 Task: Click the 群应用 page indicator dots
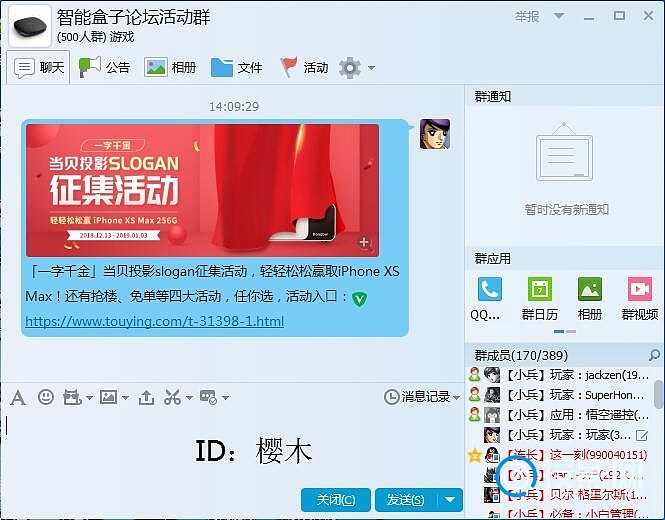564,331
